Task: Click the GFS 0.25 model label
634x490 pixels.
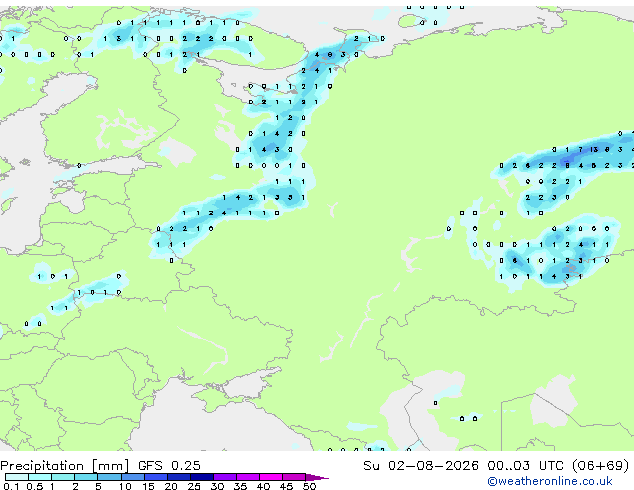Action: click(169, 465)
